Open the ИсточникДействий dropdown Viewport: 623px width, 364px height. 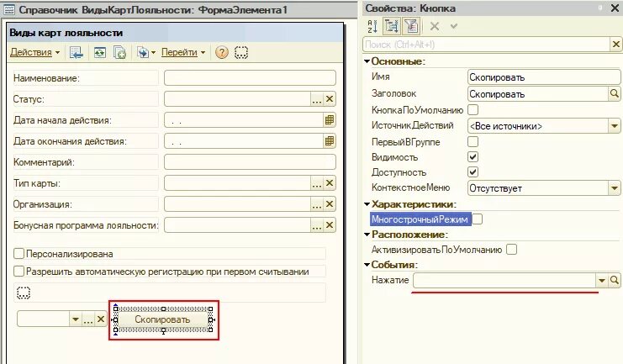[x=615, y=126]
